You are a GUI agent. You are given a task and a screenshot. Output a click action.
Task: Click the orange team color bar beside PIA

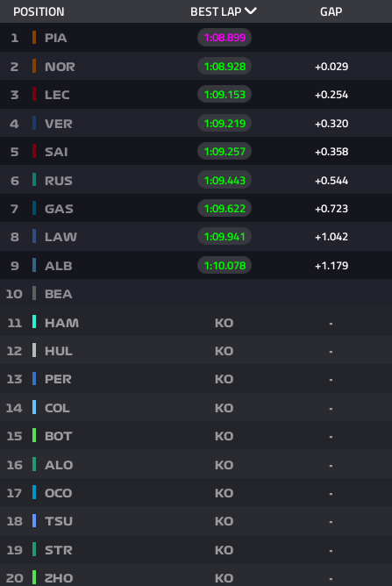click(x=34, y=38)
